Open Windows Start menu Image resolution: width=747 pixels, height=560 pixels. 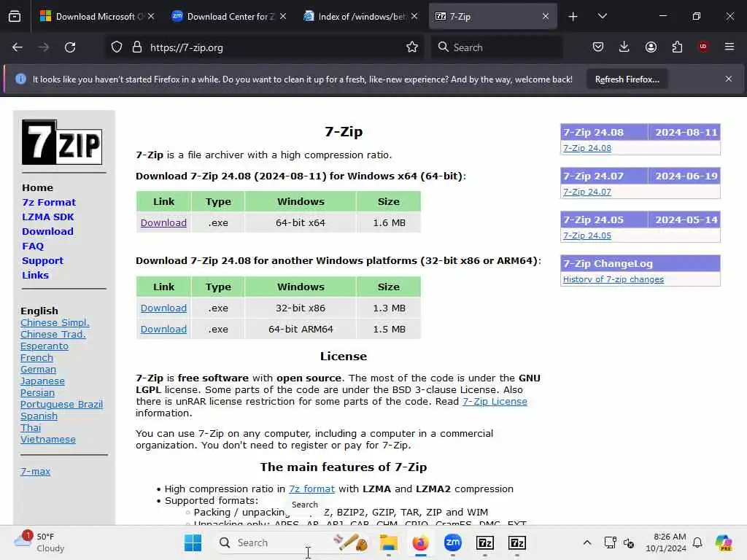click(193, 542)
